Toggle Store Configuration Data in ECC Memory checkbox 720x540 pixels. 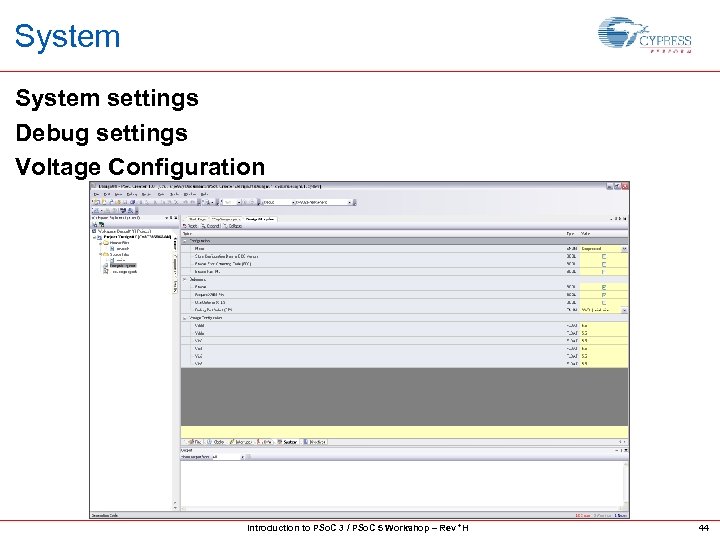coord(604,257)
